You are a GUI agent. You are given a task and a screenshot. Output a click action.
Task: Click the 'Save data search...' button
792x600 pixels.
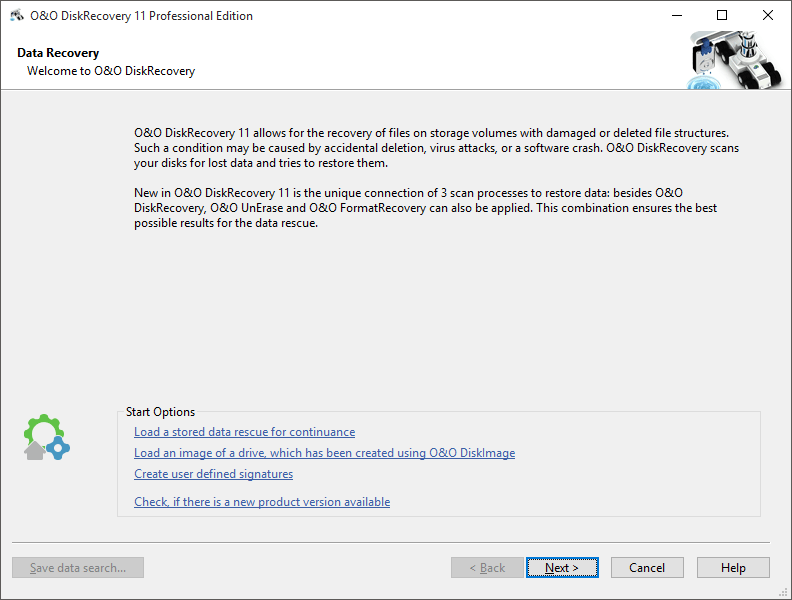[x=78, y=568]
